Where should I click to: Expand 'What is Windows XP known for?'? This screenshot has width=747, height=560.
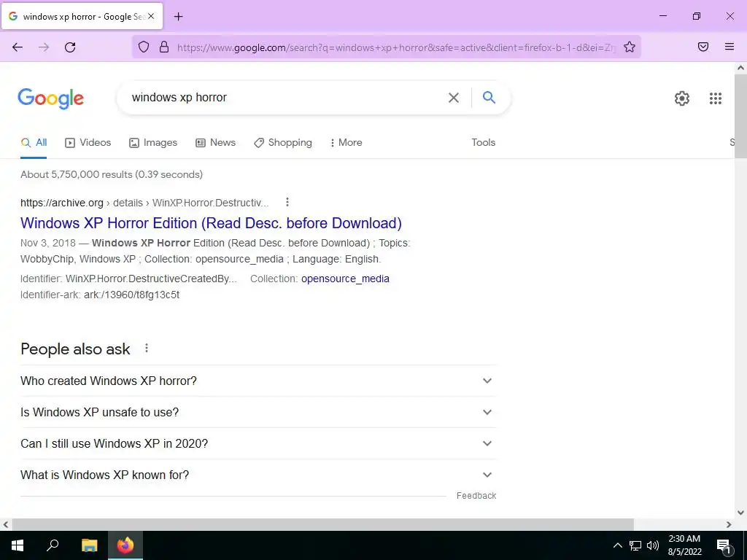coord(258,475)
